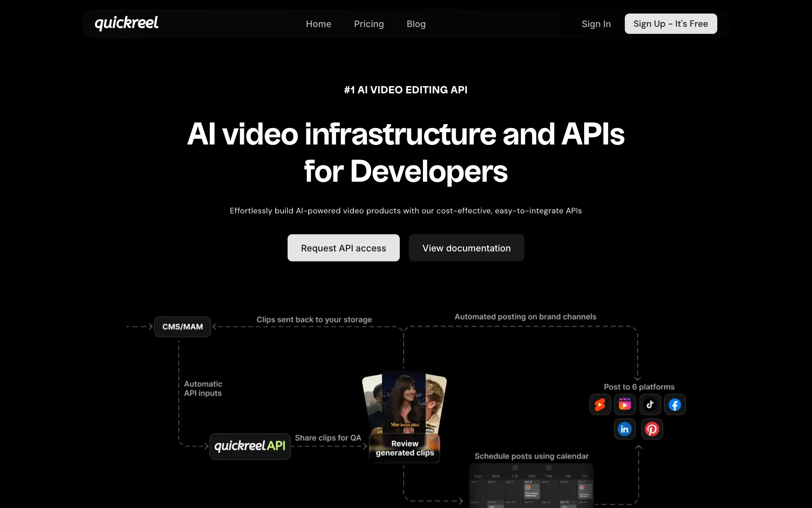This screenshot has height=508, width=812.
Task: Click the Pinterest platform icon
Action: click(652, 429)
